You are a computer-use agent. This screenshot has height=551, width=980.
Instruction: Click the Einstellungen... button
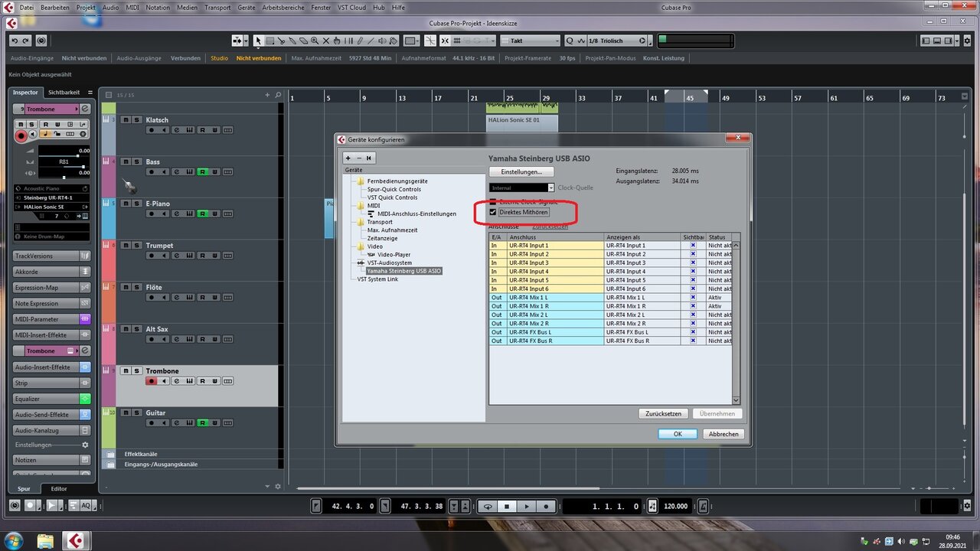[x=521, y=172]
